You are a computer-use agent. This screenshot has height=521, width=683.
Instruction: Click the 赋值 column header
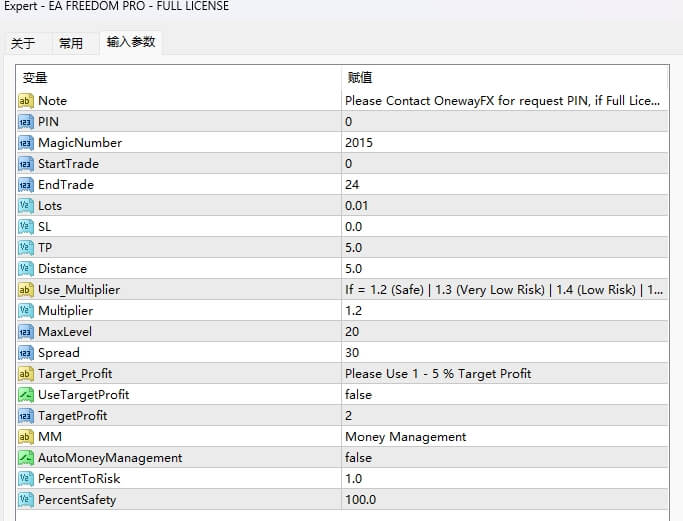coord(360,78)
